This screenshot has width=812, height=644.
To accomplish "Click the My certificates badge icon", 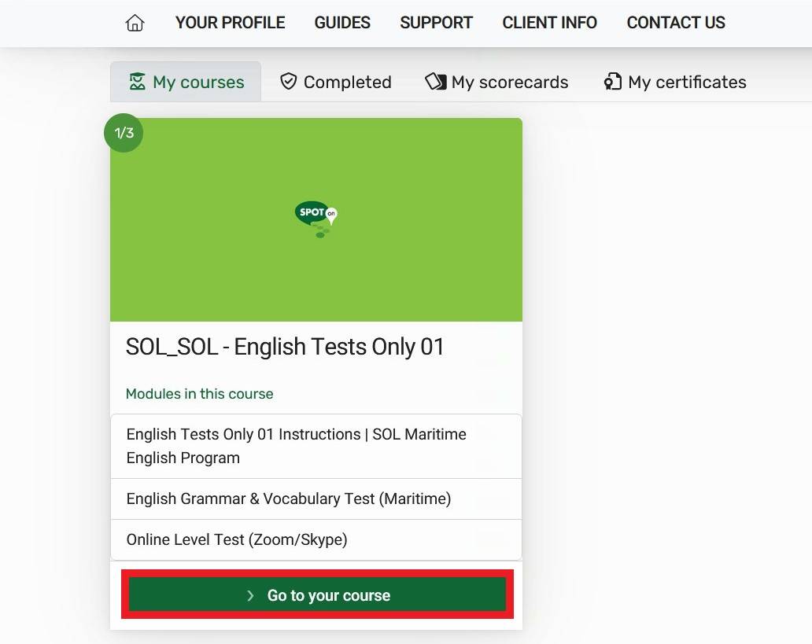I will (613, 82).
